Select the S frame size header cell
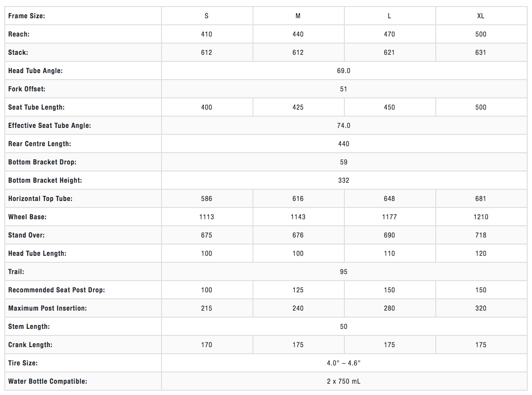This screenshot has height=395, width=532. 206,16
